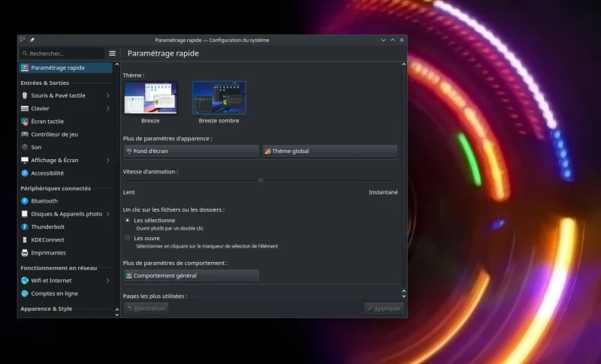601x364 pixels.
Task: Click the Écran tactile icon
Action: pyautogui.click(x=25, y=122)
